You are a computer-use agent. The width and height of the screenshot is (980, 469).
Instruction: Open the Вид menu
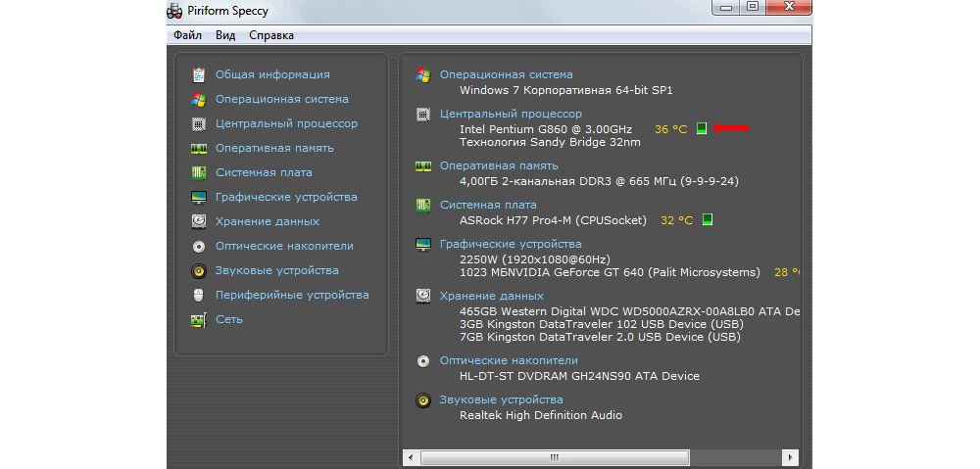pyautogui.click(x=225, y=35)
